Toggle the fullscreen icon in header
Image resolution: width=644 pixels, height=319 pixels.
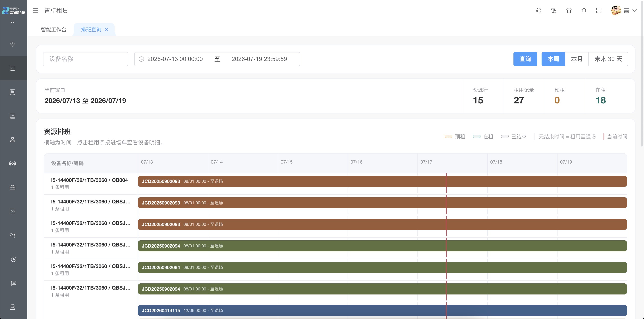point(599,10)
